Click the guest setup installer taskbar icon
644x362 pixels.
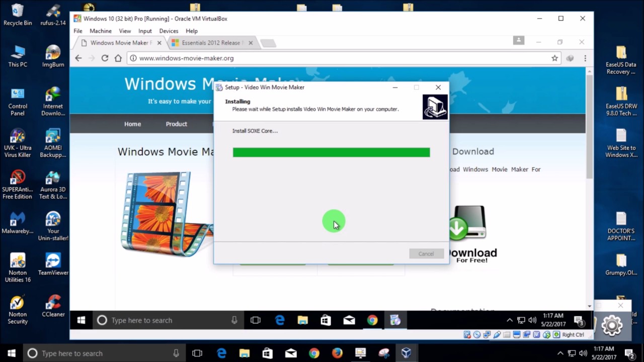click(x=395, y=320)
